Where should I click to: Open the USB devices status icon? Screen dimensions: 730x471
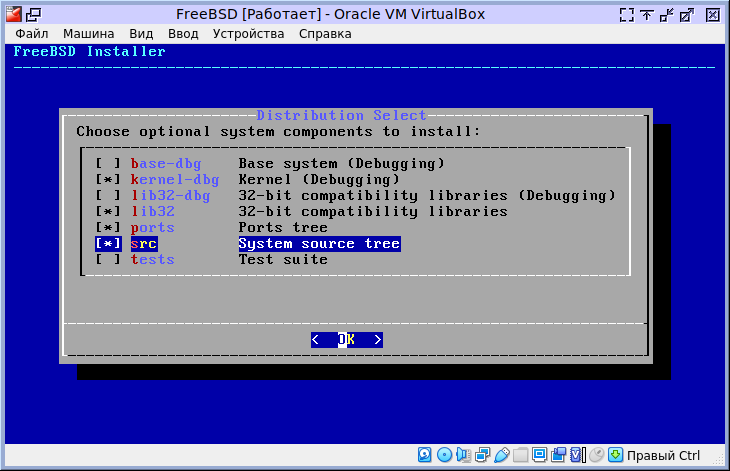coord(501,455)
